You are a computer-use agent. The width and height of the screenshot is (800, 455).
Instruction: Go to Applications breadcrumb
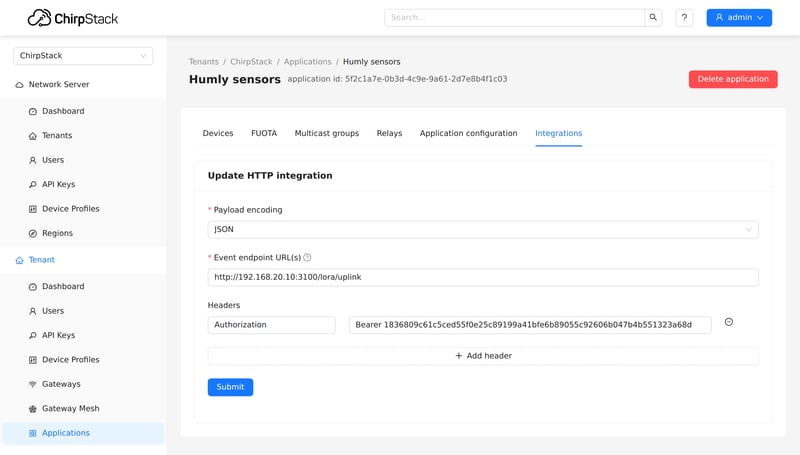tap(308, 62)
